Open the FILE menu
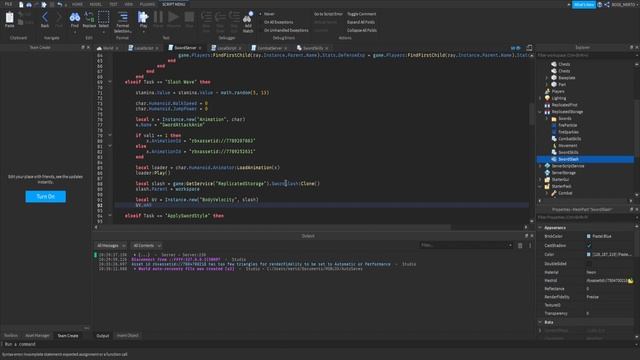640x360 pixels. [x=8, y=4]
